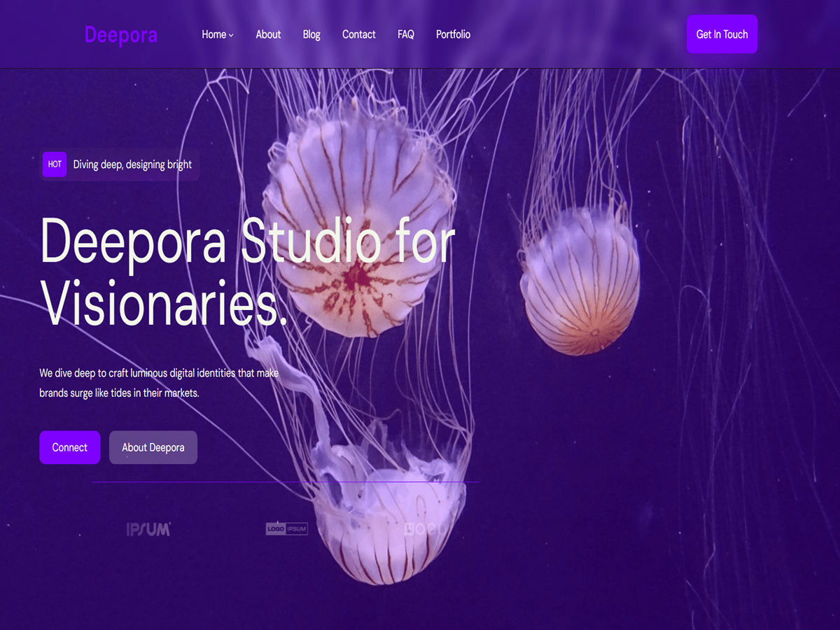
Task: Open the Portfolio menu item
Action: [x=453, y=34]
